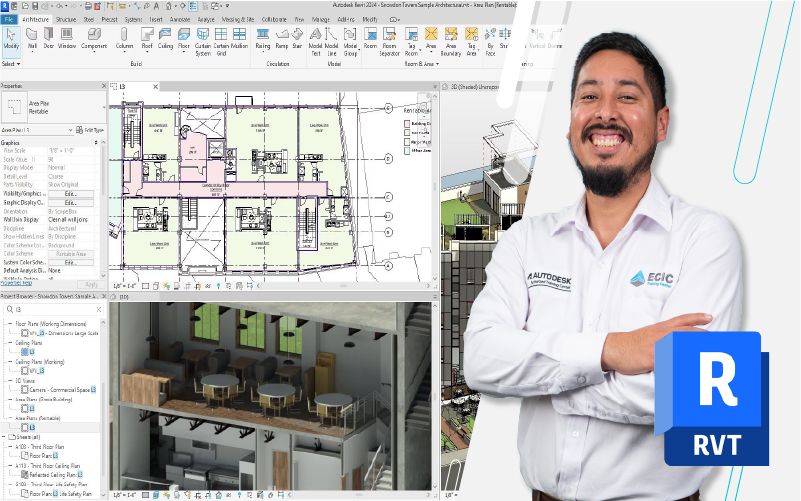This screenshot has height=501, width=801.
Task: Select the By Face opening tool
Action: pos(490,42)
